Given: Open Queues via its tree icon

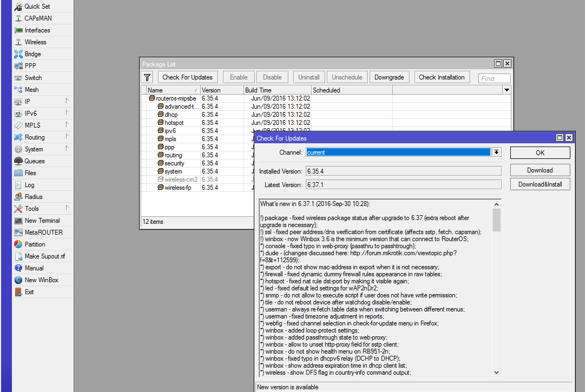Looking at the screenshot, I should pos(18,161).
